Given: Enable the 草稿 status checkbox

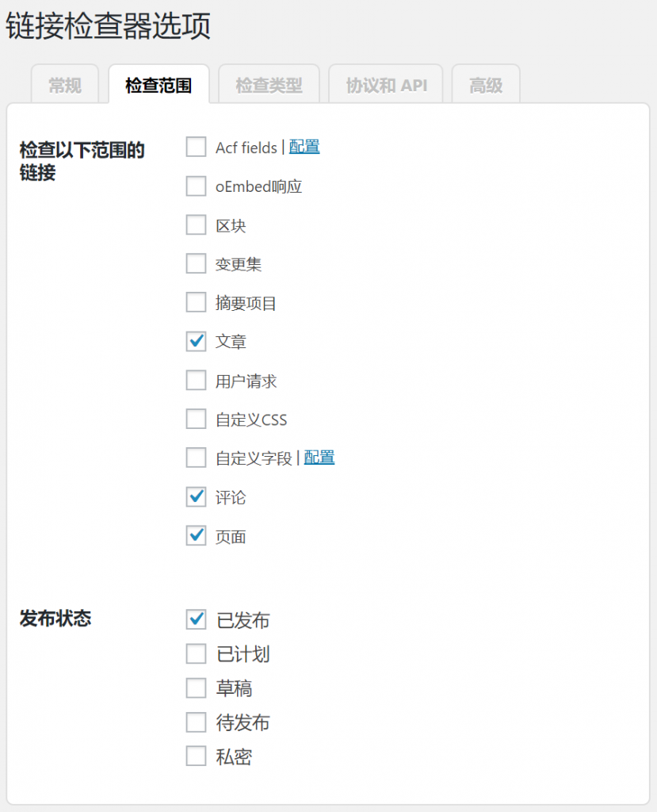Looking at the screenshot, I should tap(196, 688).
